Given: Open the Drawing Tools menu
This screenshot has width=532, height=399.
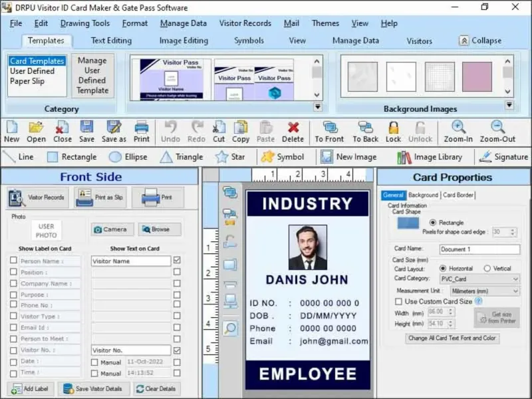Looking at the screenshot, I should pyautogui.click(x=85, y=23).
